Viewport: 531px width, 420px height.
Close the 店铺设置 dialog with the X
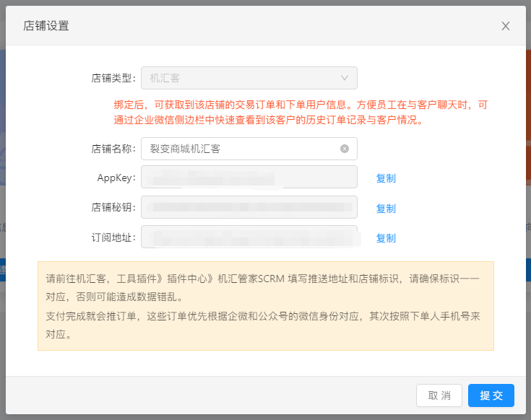coord(506,26)
